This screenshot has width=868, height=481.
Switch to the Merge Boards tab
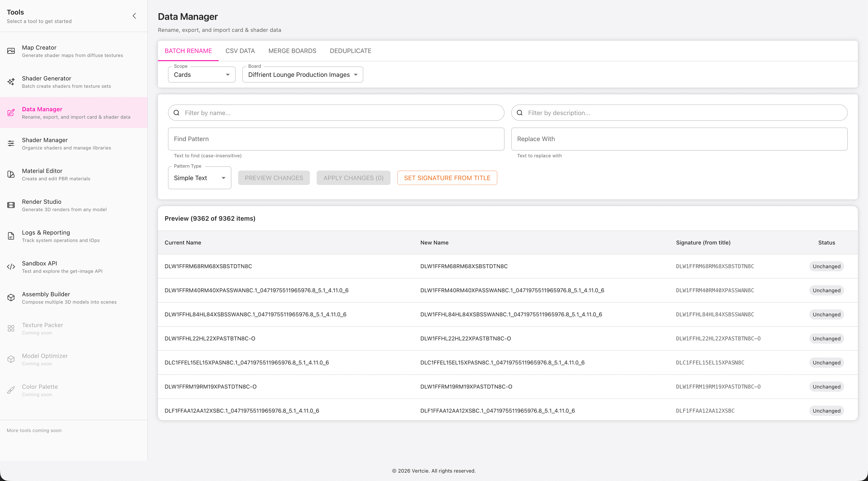(x=292, y=51)
